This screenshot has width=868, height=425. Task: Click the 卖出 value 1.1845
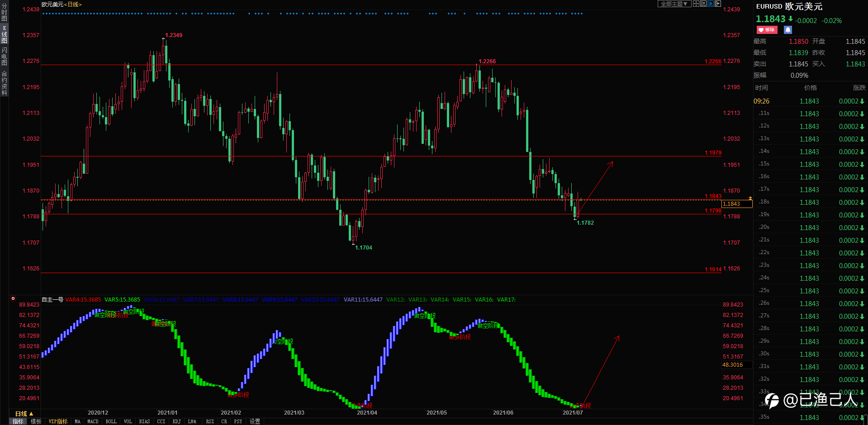798,64
